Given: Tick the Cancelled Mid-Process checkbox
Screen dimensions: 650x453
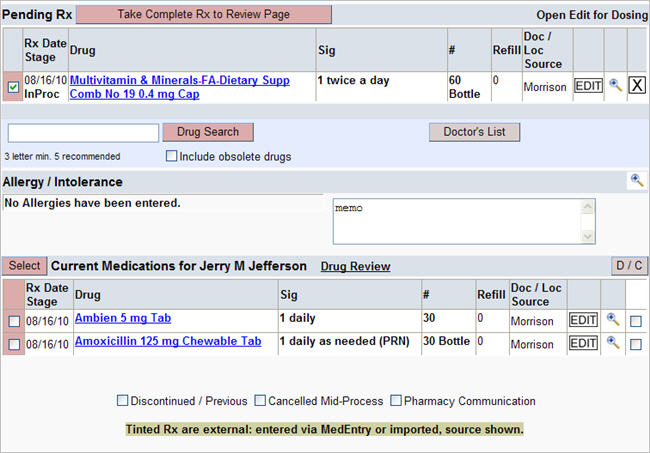Looking at the screenshot, I should [260, 401].
